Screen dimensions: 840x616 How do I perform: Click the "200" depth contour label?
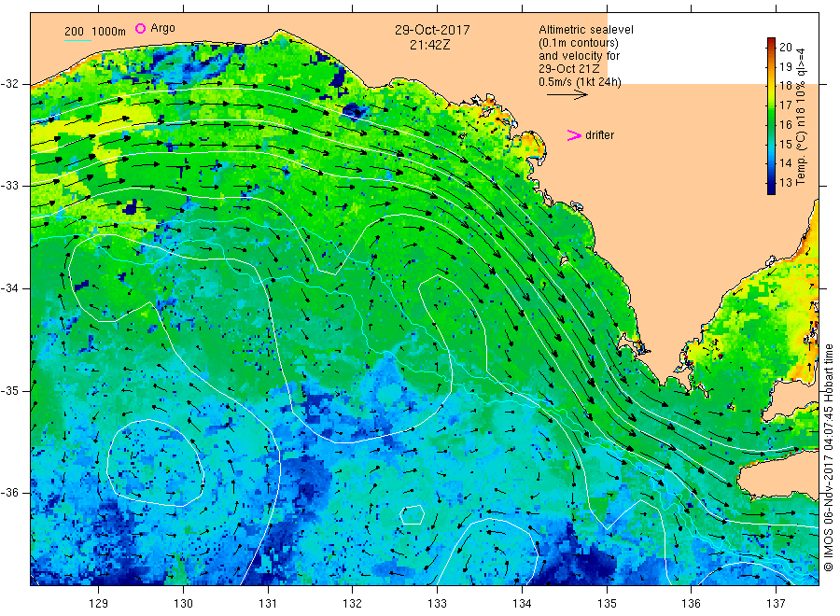point(74,32)
